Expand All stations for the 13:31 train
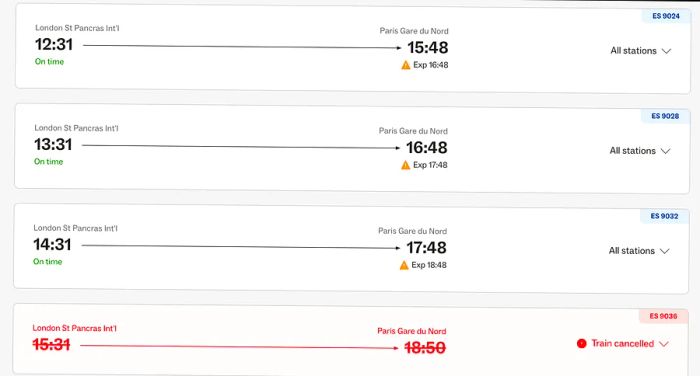 click(639, 151)
